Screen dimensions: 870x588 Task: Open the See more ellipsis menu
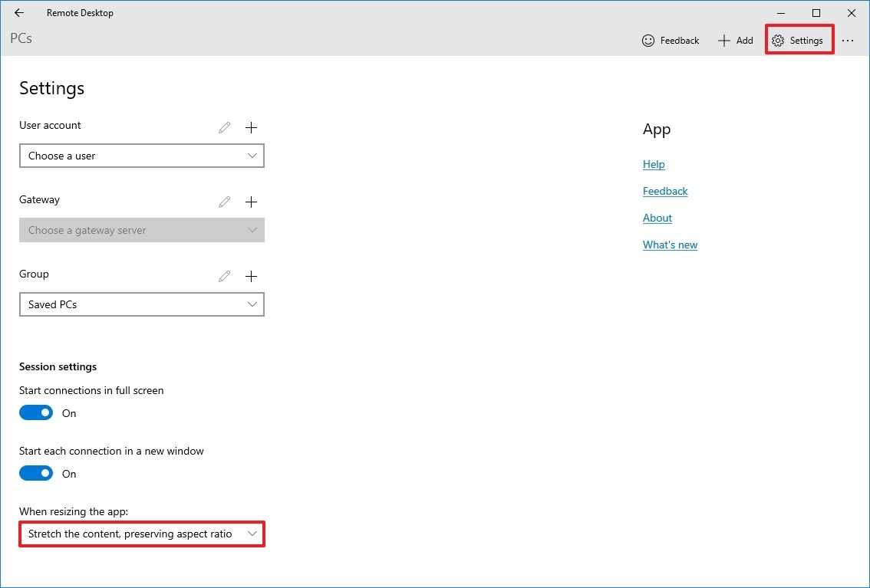pyautogui.click(x=847, y=40)
